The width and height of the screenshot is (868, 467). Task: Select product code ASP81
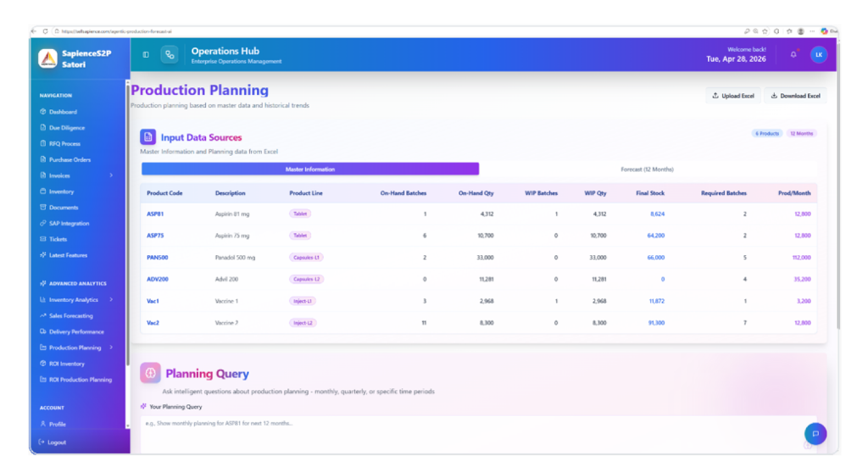(155, 214)
